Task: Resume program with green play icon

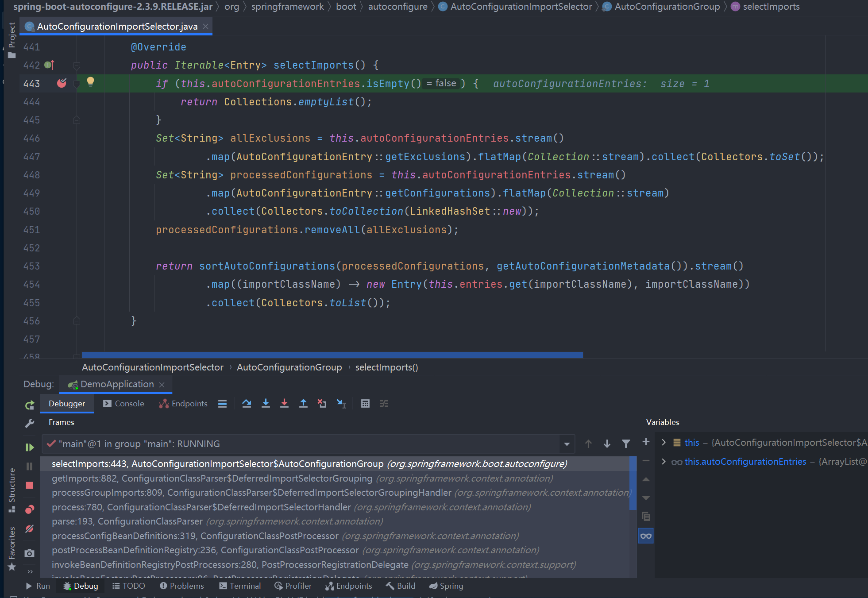Action: 30,448
